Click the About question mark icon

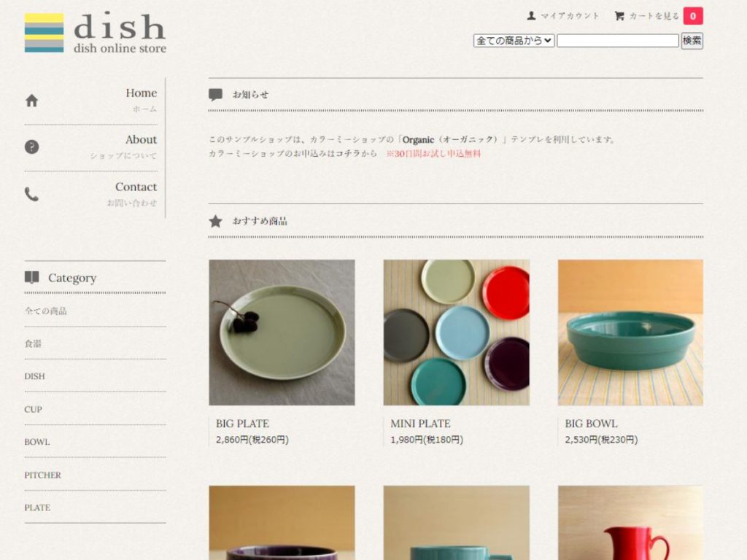[31, 147]
